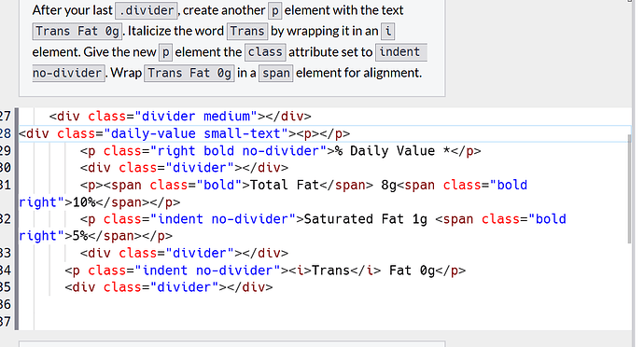This screenshot has height=347, width=644.
Task: Click the 'Trans' code label in instructions
Action: 247,31
